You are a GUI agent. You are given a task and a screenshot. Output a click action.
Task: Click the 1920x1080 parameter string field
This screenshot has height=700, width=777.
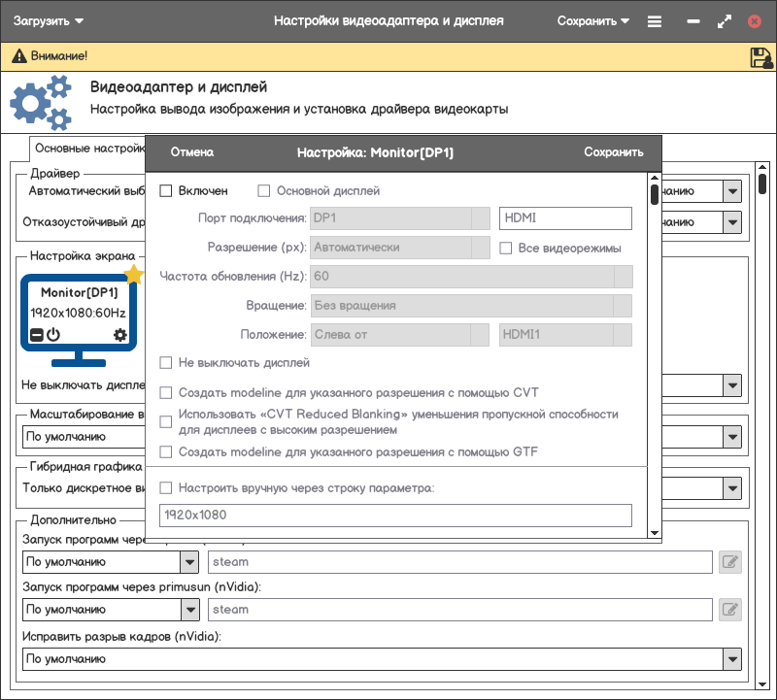coord(395,516)
